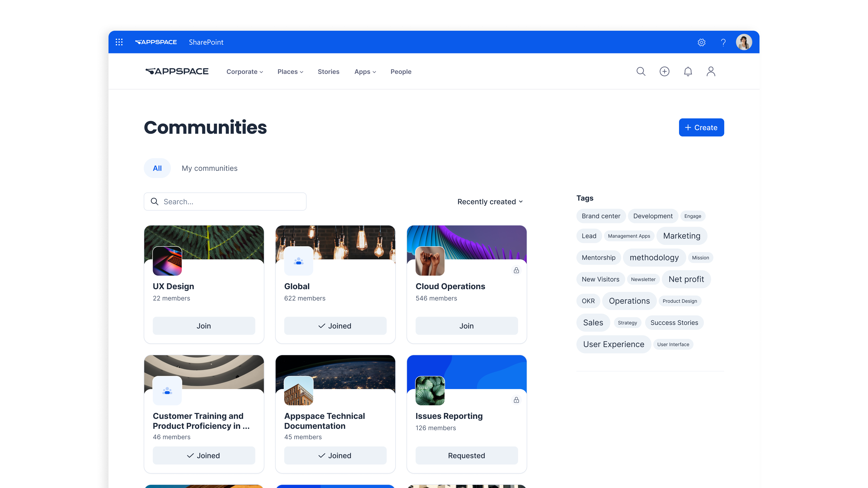The height and width of the screenshot is (488, 868).
Task: Filter by Brand center tag
Action: click(601, 216)
